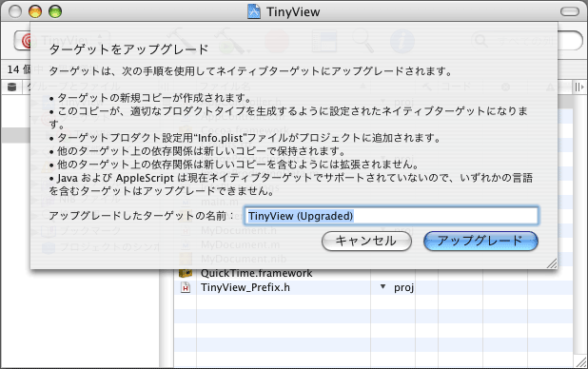This screenshot has height=369, width=588.
Task: Click the header file icon beside TinyView_Prefix.h
Action: tap(186, 287)
